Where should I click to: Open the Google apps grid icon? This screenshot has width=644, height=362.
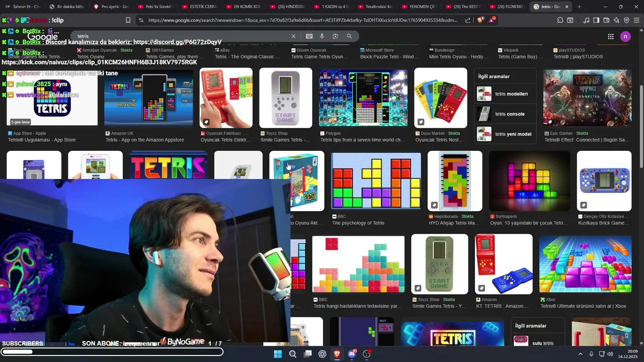click(611, 36)
